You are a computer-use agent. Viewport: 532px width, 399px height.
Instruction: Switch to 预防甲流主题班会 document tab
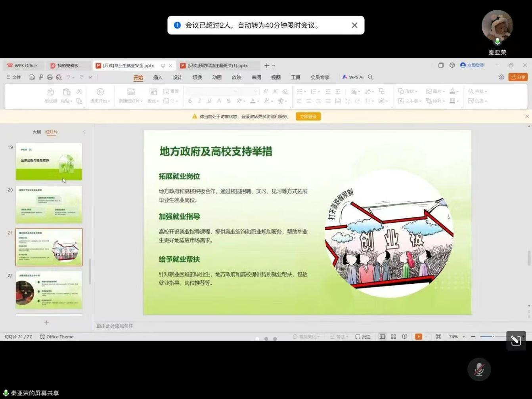(x=217, y=65)
